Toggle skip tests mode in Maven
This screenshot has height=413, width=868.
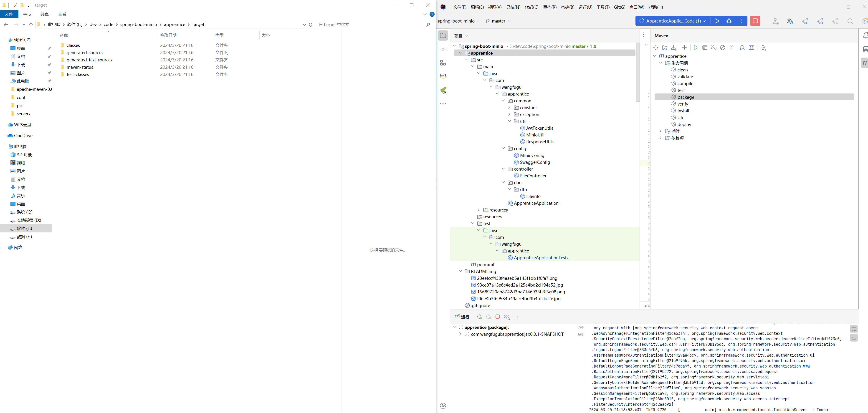click(x=722, y=48)
